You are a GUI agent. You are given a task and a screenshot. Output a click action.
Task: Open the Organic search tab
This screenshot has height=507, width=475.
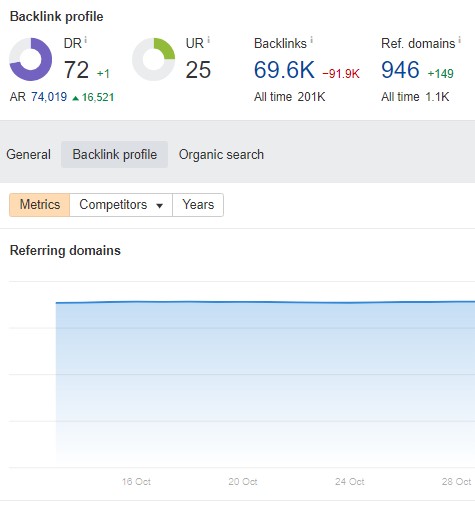(221, 154)
